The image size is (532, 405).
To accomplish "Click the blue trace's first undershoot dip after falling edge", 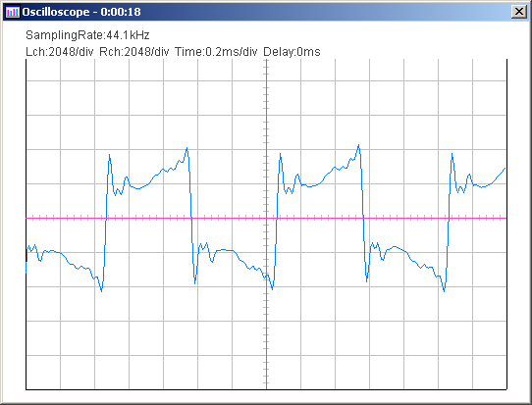I will point(195,282).
